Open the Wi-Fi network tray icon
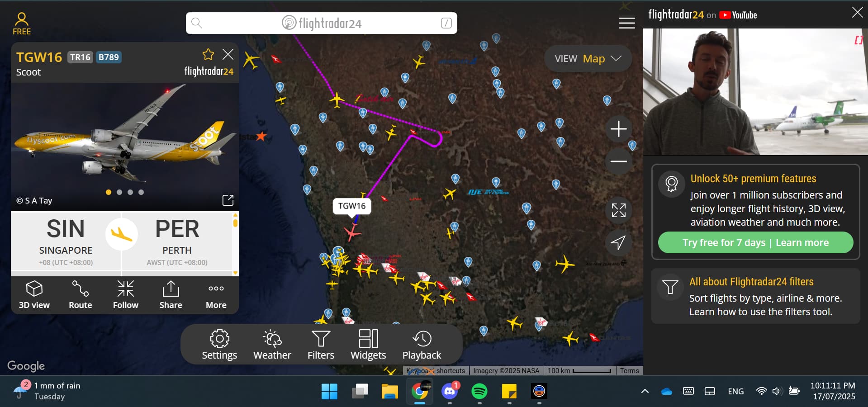 [762, 391]
